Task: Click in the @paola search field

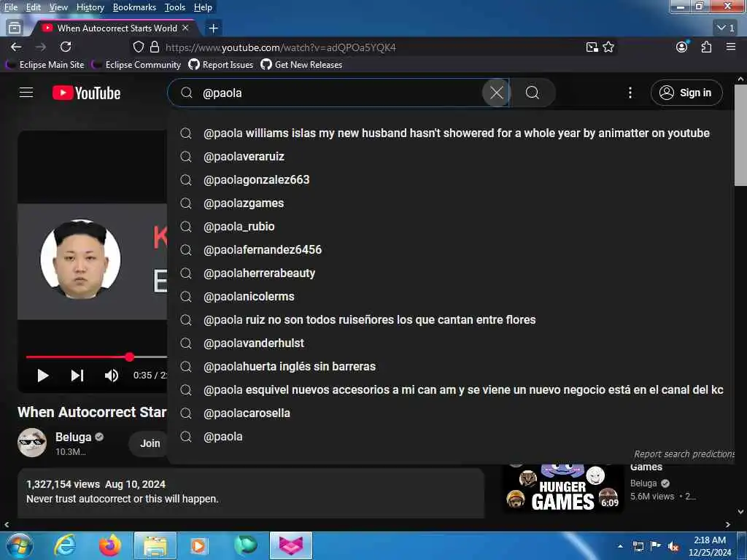Action: tap(338, 93)
